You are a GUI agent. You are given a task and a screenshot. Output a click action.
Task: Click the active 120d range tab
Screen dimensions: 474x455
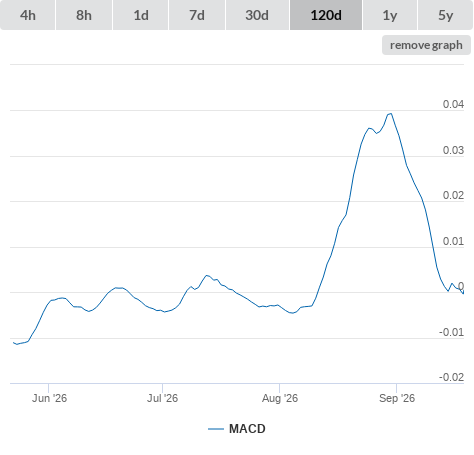pyautogui.click(x=326, y=15)
